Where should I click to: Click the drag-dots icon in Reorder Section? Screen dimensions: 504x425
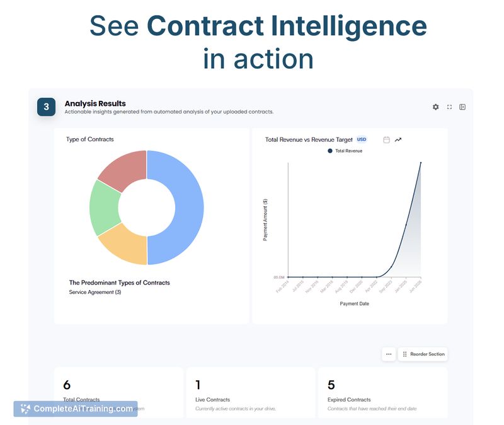(x=404, y=354)
